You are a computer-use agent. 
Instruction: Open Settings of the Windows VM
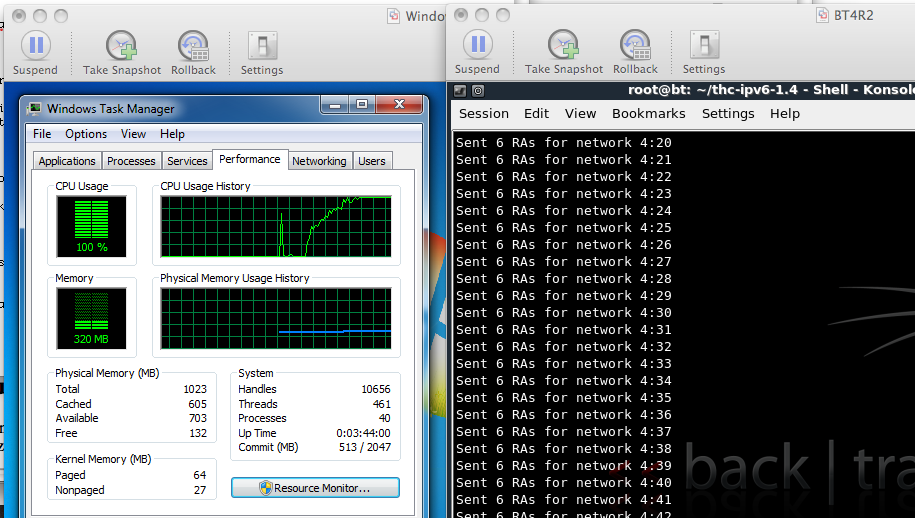262,52
